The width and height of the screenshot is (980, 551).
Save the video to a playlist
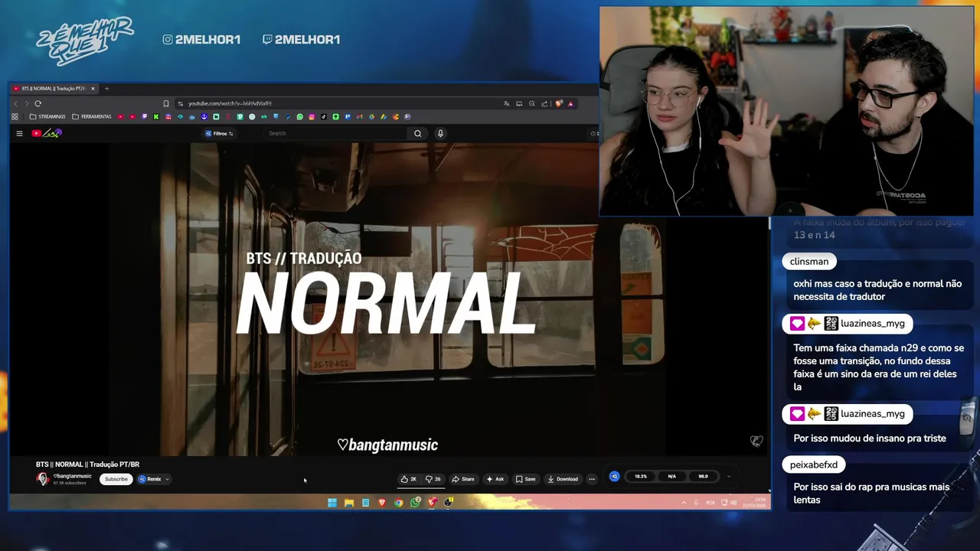pyautogui.click(x=525, y=479)
